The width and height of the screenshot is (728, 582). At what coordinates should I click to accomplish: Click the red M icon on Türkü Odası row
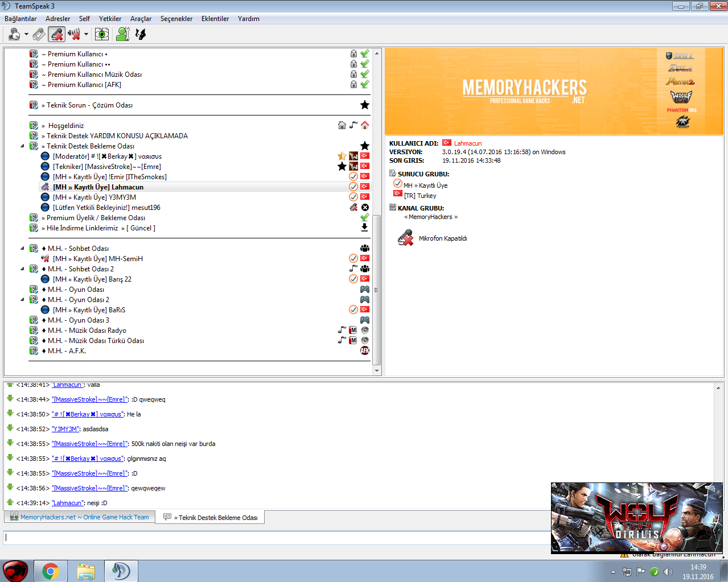pos(353,340)
